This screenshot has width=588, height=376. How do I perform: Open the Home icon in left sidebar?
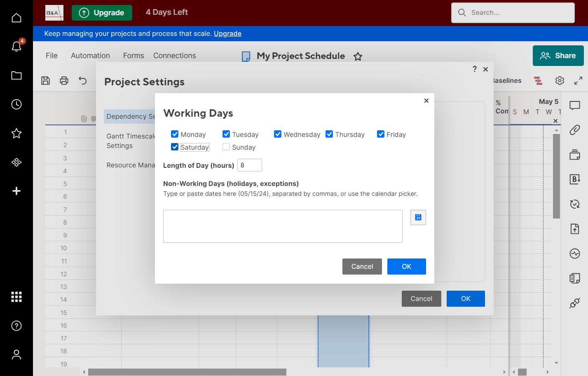point(16,18)
